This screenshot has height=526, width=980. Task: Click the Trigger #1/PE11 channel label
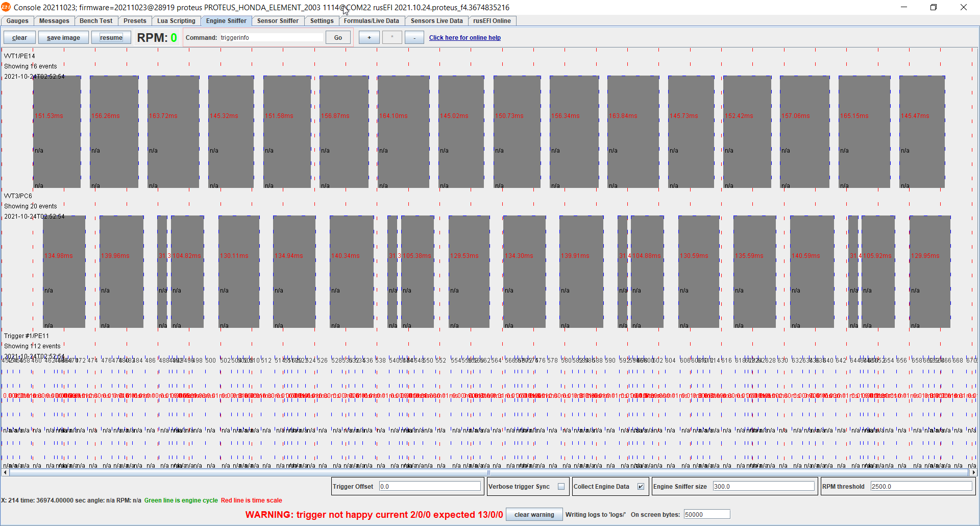coord(27,336)
